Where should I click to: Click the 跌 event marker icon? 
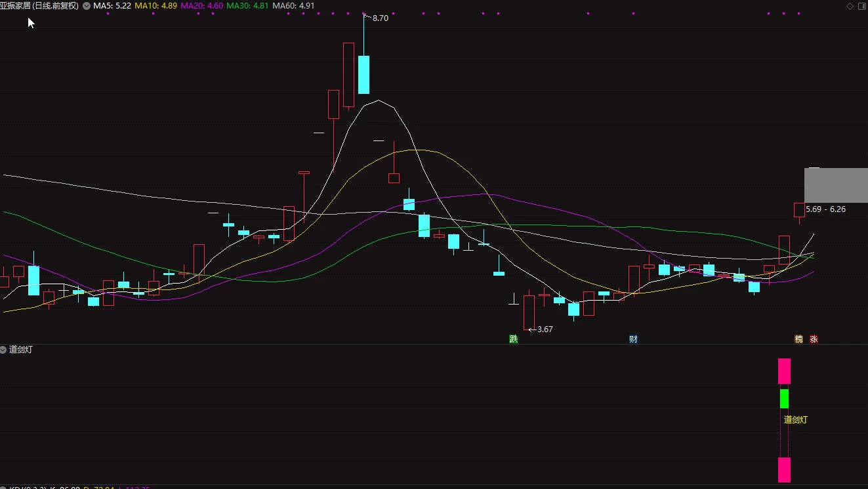coord(513,339)
